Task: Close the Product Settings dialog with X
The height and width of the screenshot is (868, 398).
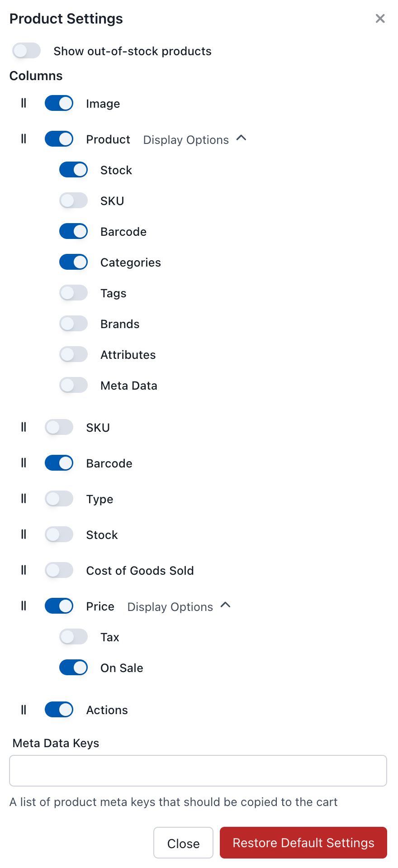Action: (x=380, y=19)
